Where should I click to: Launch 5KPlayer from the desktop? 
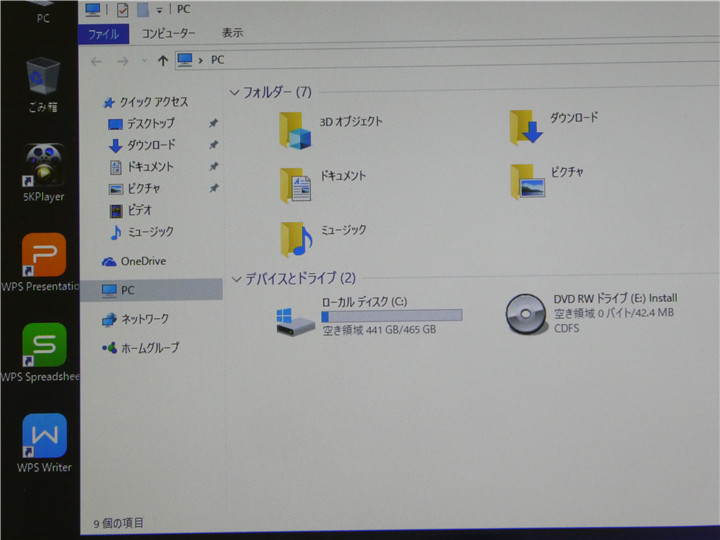click(x=43, y=172)
